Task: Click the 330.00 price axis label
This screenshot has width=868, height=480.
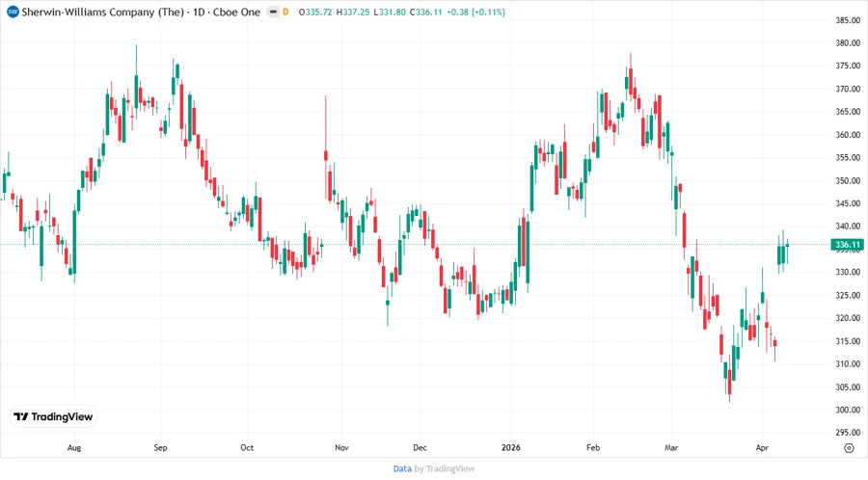Action: 848,272
